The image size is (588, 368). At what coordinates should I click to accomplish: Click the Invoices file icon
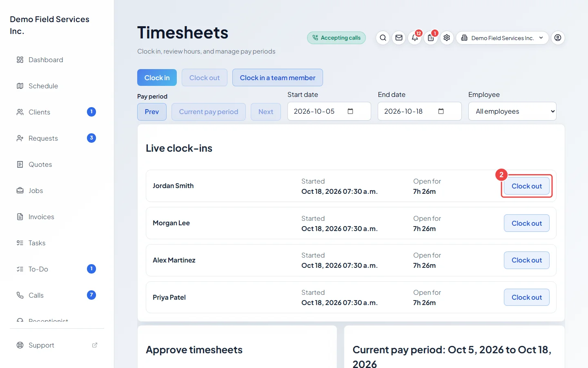(20, 217)
